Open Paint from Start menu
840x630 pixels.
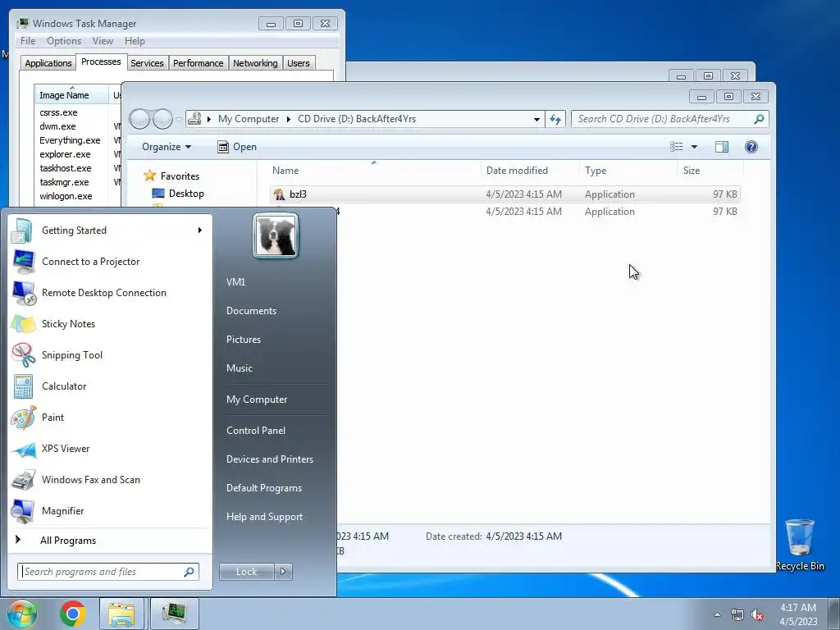tap(109, 418)
